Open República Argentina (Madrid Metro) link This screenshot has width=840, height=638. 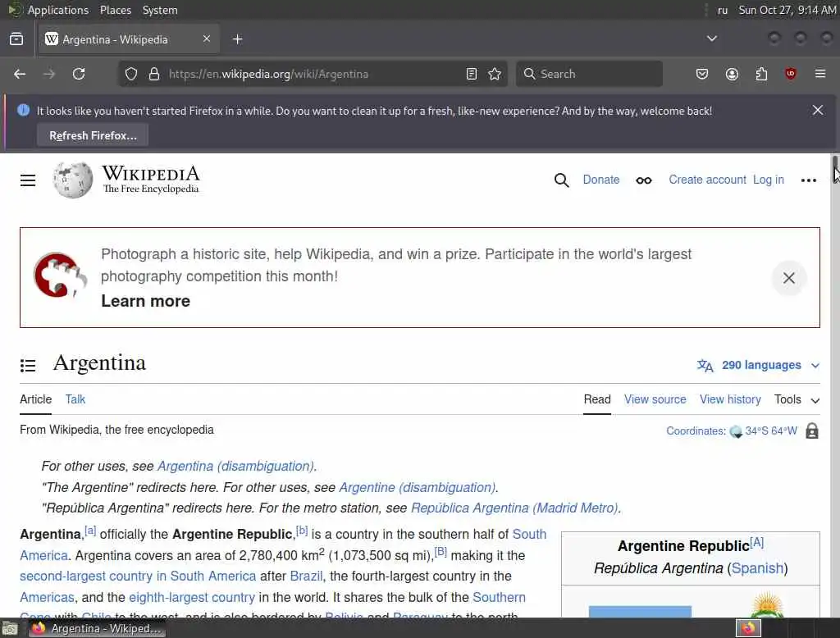click(x=515, y=508)
